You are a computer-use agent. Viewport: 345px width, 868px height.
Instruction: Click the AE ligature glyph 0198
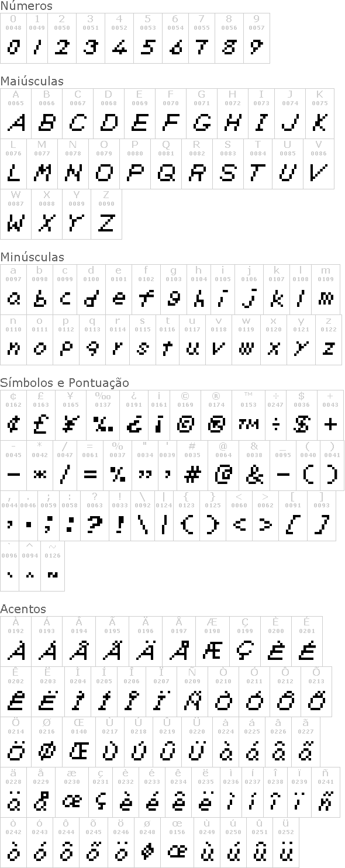click(212, 641)
